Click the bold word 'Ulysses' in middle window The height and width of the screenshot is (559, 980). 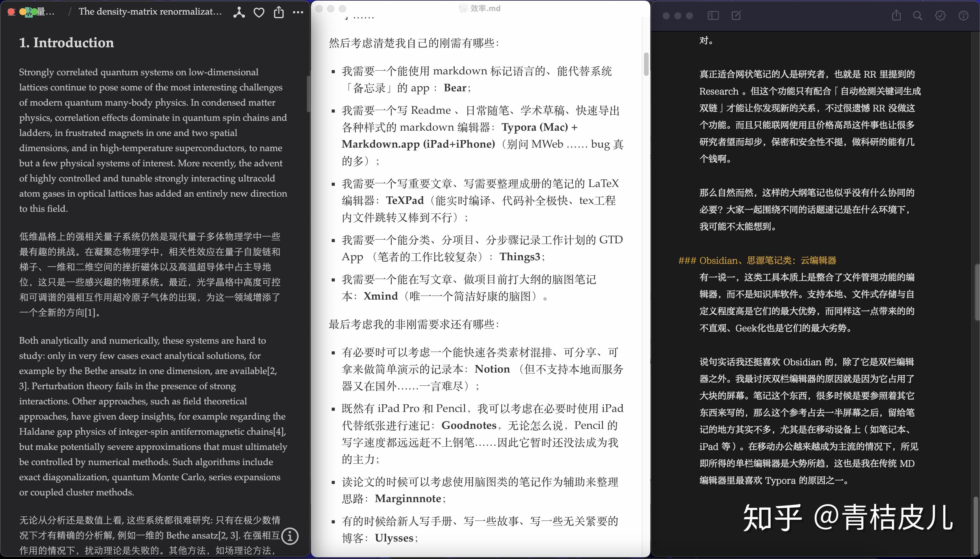[394, 538]
